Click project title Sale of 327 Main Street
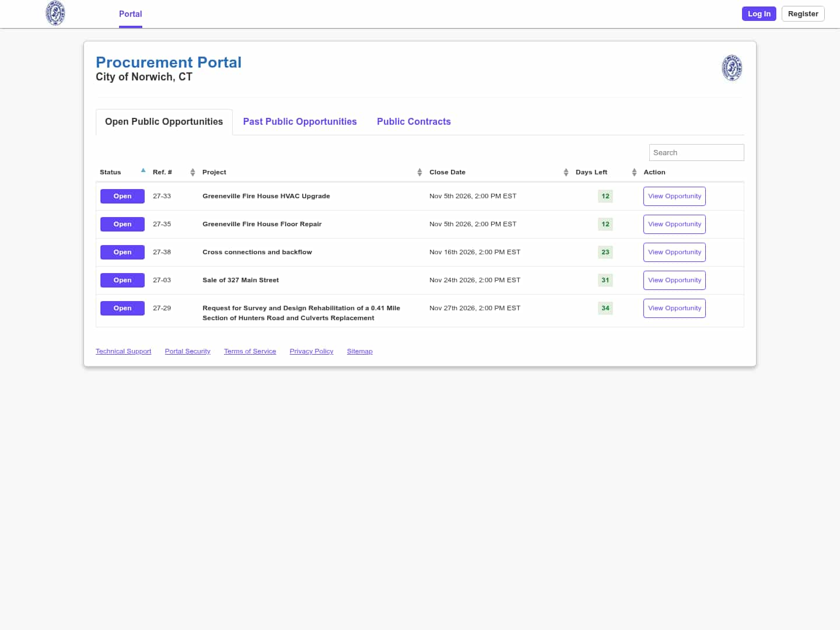The width and height of the screenshot is (840, 630). (x=240, y=281)
